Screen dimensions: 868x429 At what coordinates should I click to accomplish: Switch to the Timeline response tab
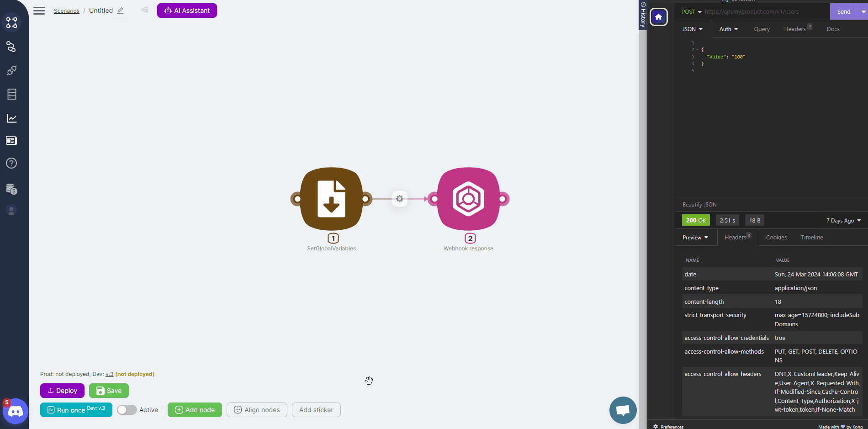812,238
